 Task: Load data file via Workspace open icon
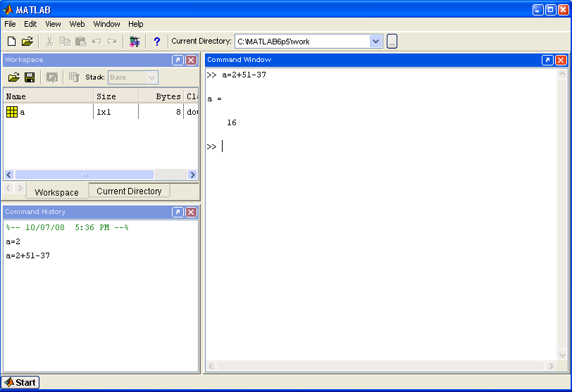pos(14,77)
